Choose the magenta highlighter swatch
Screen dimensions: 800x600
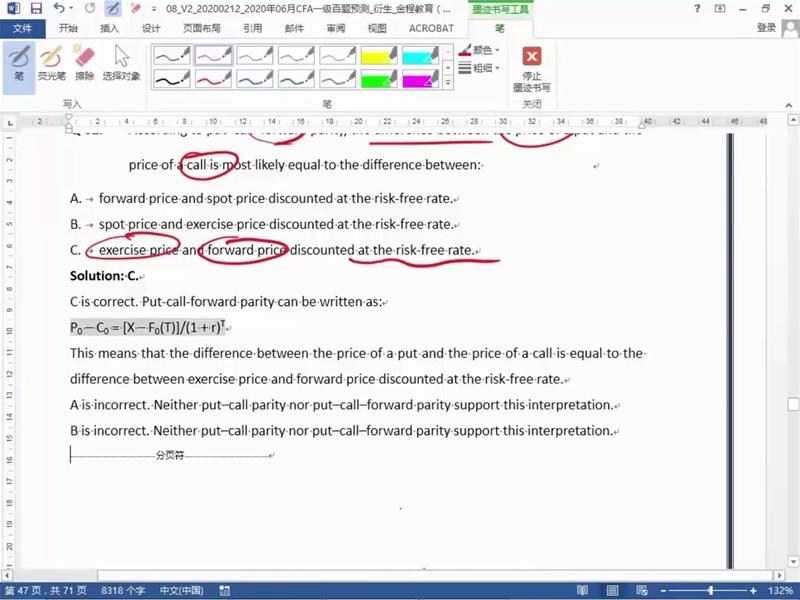[420, 79]
